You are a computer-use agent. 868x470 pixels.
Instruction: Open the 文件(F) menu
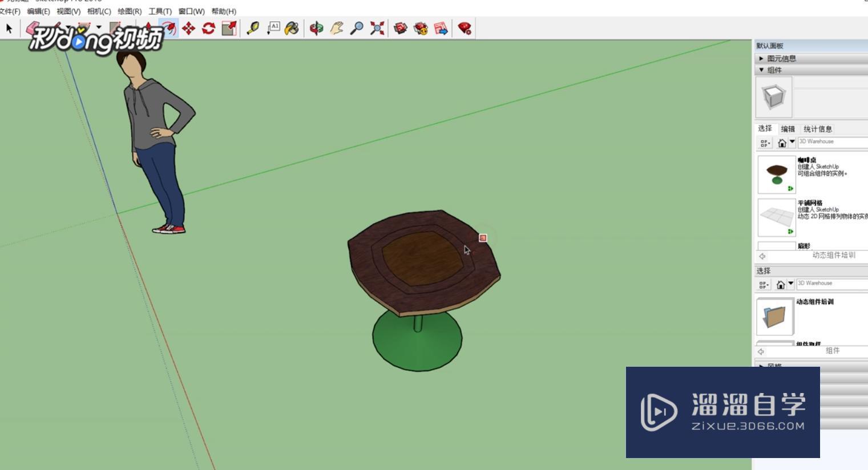[10, 11]
